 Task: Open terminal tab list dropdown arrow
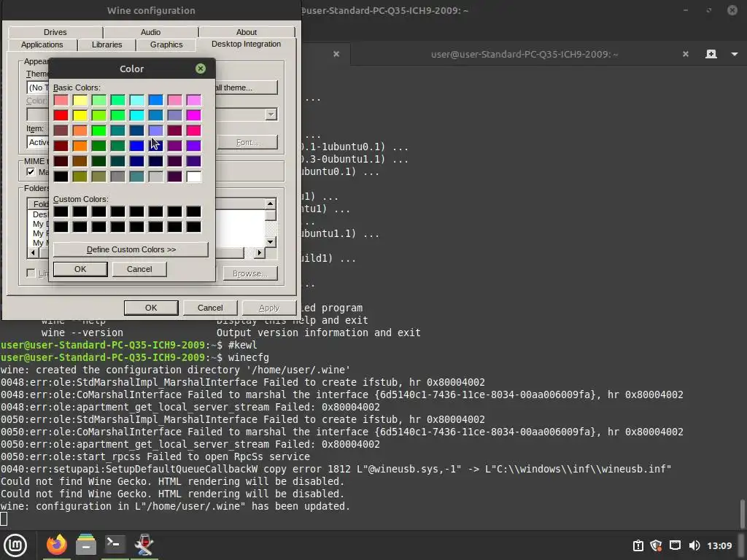(x=735, y=54)
